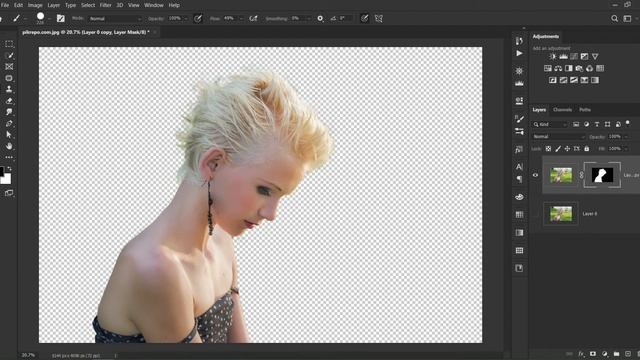Viewport: 640px width, 360px height.
Task: Add a Threshold adjustment
Action: point(574,80)
